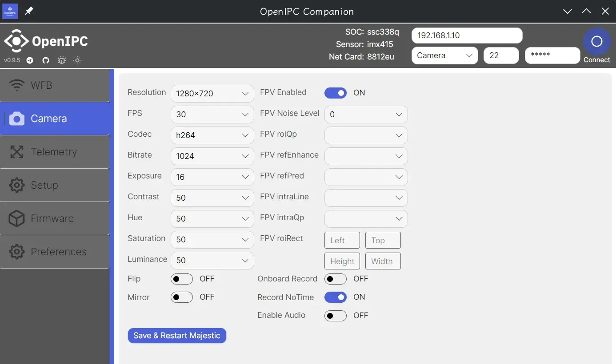Open the Telegram link icon
The height and width of the screenshot is (364, 616).
[x=30, y=60]
